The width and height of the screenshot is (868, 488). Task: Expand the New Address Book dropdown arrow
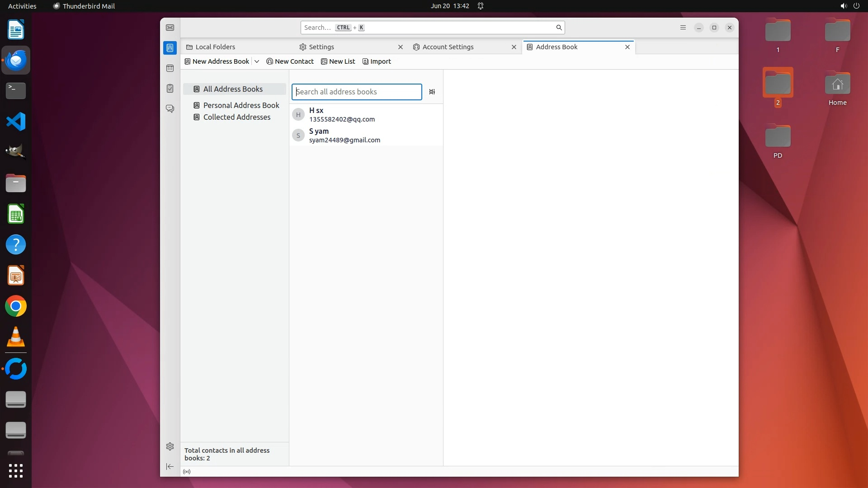click(x=256, y=61)
